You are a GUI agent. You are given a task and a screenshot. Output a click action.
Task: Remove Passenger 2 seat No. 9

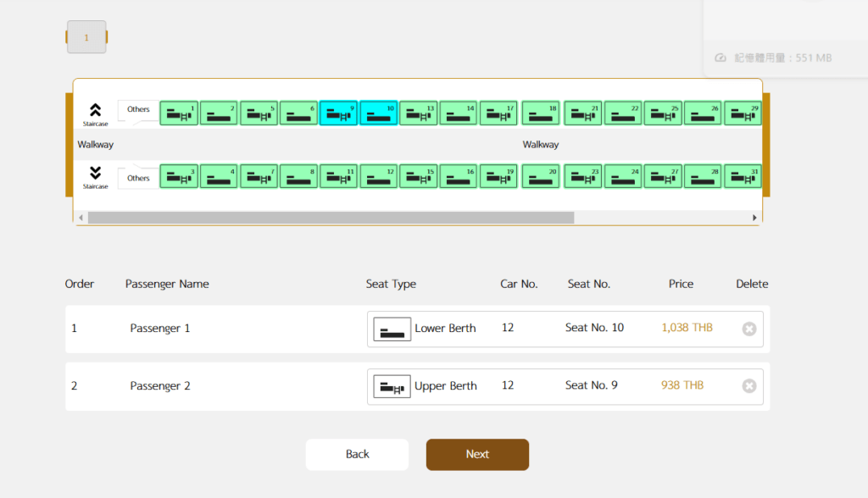point(748,386)
